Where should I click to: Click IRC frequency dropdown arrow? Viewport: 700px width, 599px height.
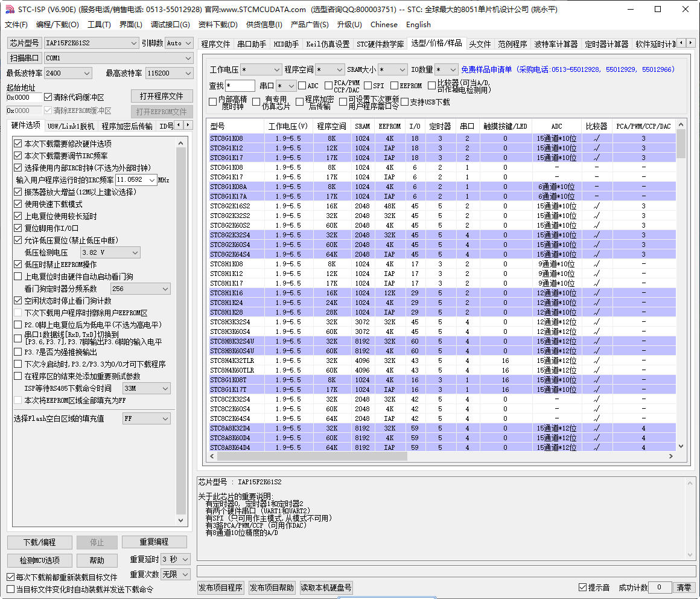coord(151,180)
